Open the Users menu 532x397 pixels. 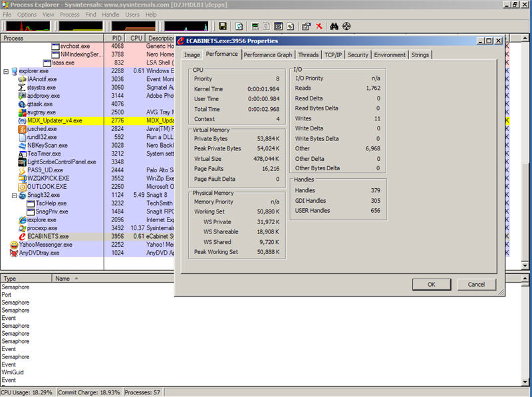pyautogui.click(x=132, y=15)
